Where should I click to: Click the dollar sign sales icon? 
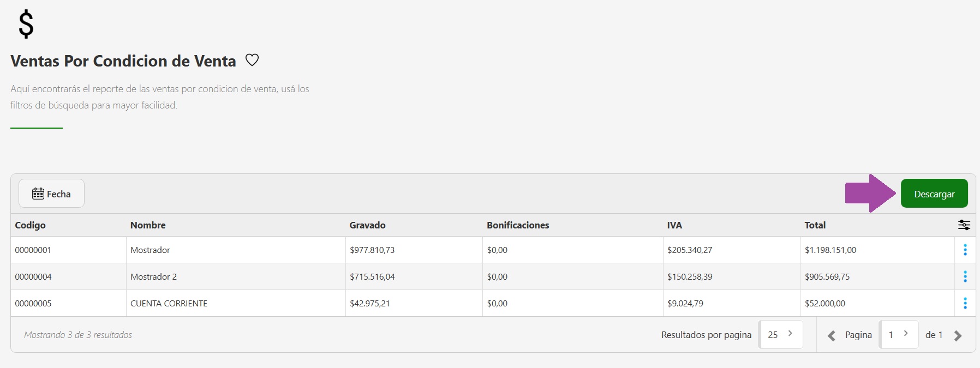pos(26,25)
